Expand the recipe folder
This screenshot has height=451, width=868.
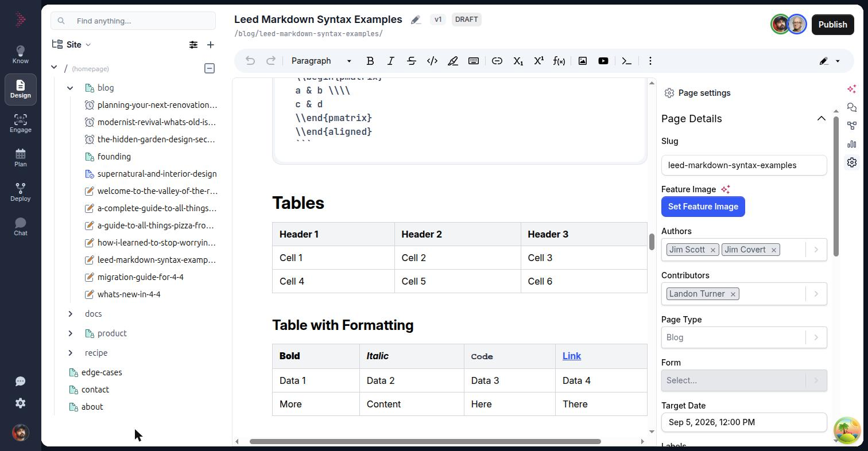click(x=70, y=353)
